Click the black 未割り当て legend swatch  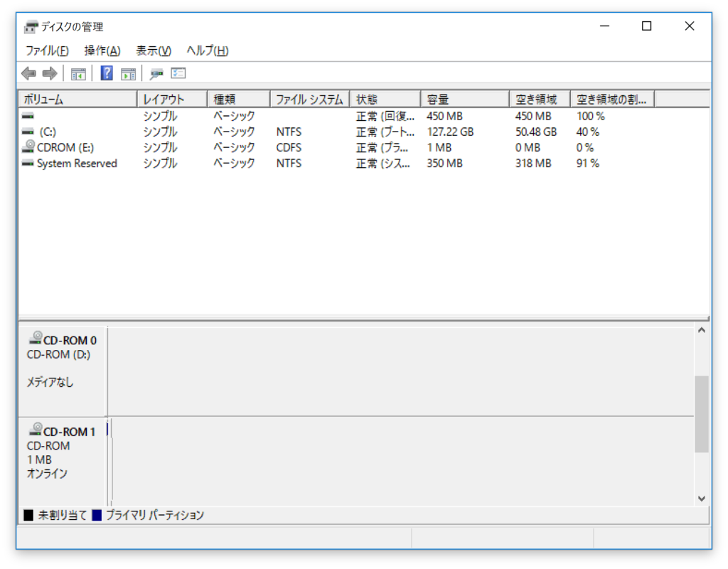coord(28,515)
